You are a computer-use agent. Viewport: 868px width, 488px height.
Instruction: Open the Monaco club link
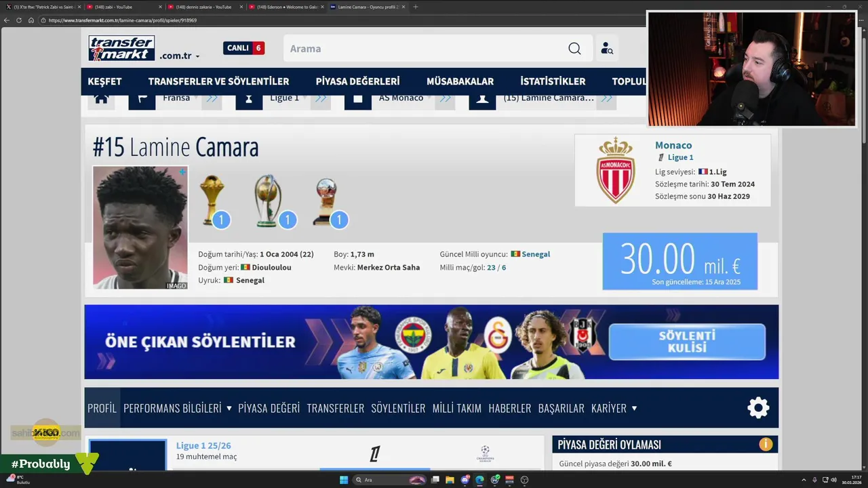coord(673,145)
